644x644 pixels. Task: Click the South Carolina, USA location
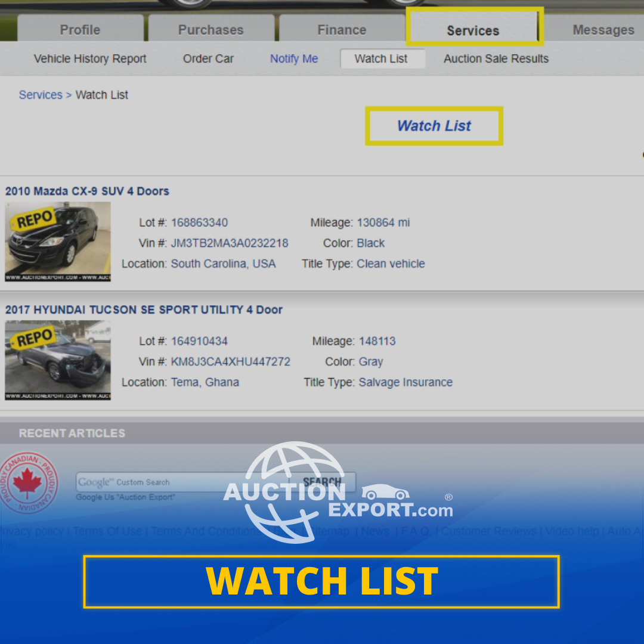[x=223, y=264]
